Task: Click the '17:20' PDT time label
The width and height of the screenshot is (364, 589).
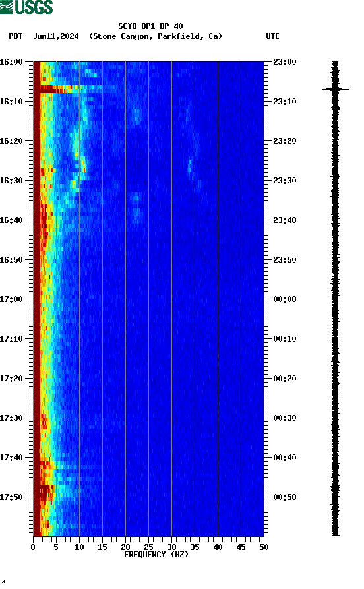Action: (11, 379)
